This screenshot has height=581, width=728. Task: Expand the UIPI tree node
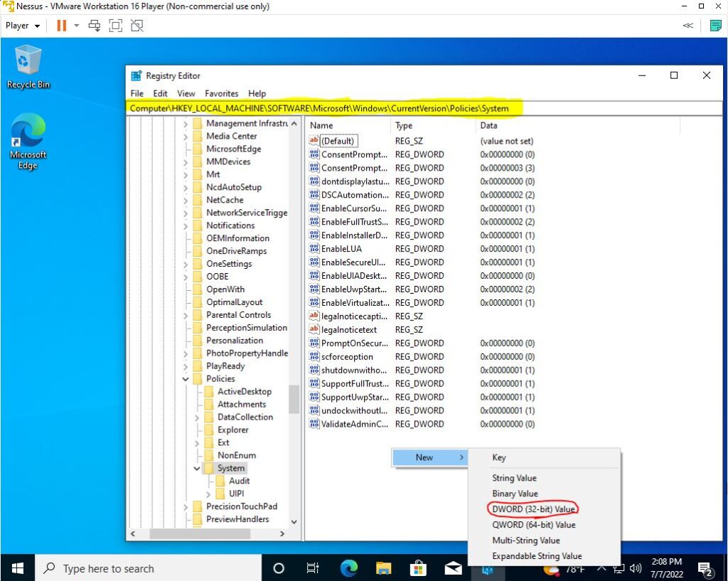(208, 494)
